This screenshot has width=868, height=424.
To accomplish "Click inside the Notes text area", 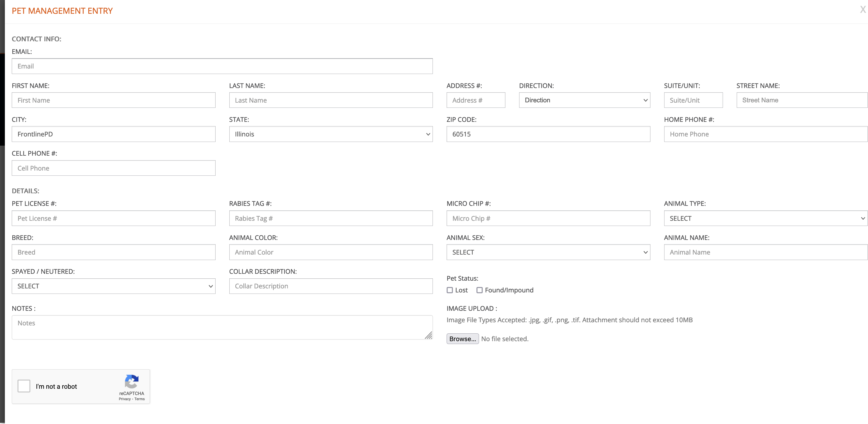I will pos(222,327).
